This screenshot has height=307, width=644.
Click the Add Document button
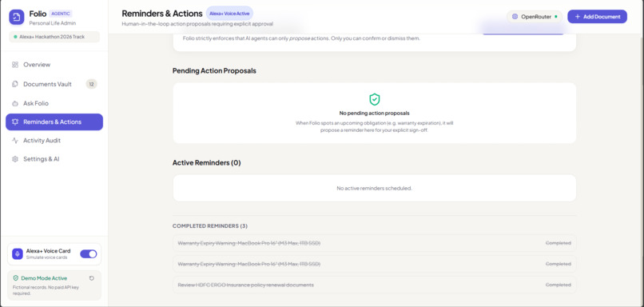click(x=597, y=17)
